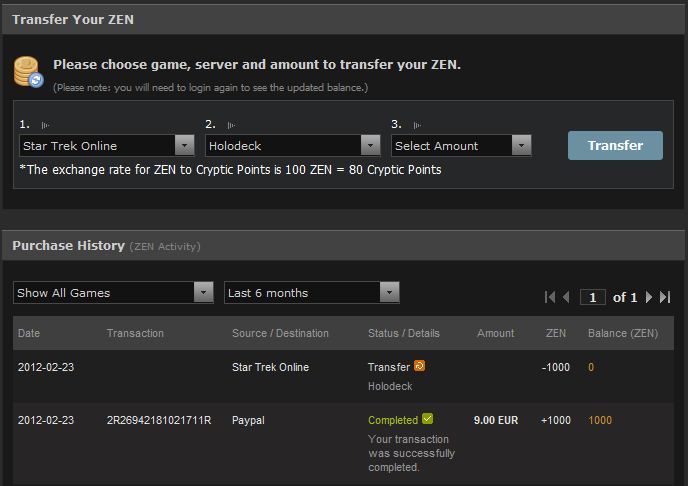Screen dimensions: 688x486
Task: Click the 'Your transaction was successfully completed.' message
Action: click(x=412, y=453)
